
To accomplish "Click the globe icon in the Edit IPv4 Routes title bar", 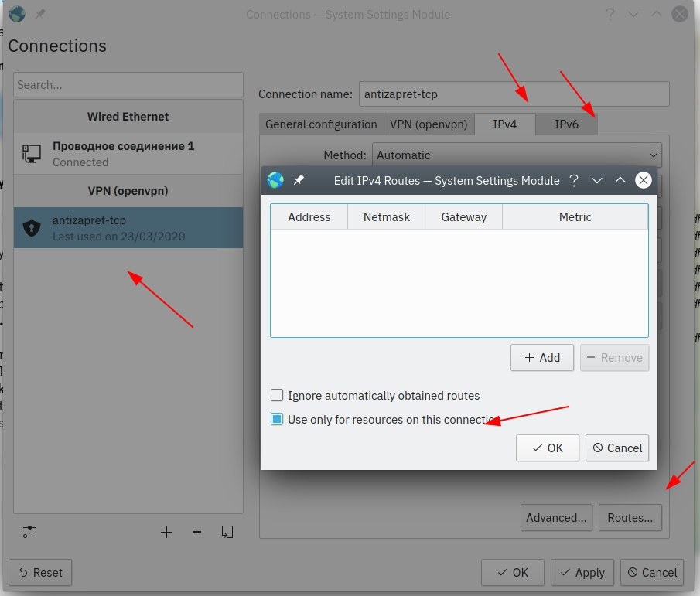I will pos(275,180).
